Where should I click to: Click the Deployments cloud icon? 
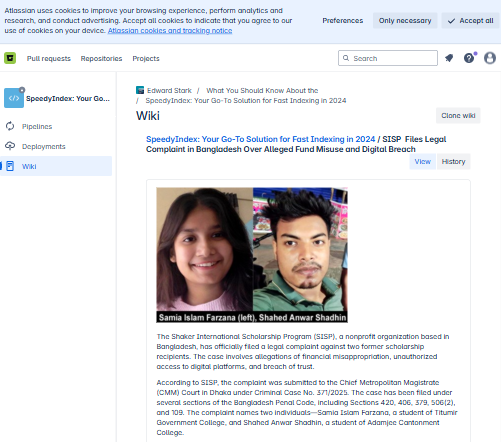tap(10, 146)
